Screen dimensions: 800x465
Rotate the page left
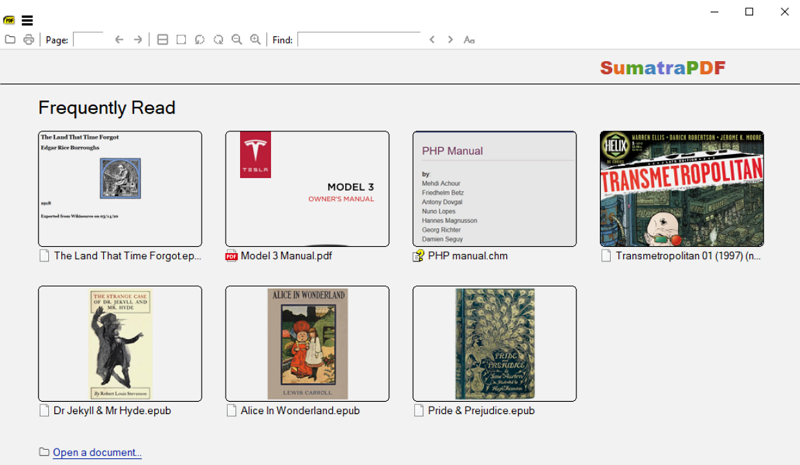[x=200, y=40]
